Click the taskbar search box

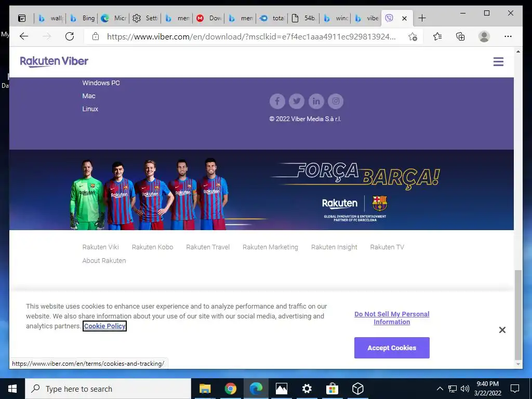point(108,389)
